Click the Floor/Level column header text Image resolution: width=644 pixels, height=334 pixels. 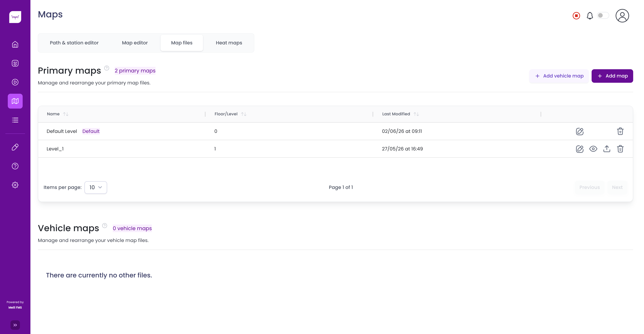(x=226, y=114)
